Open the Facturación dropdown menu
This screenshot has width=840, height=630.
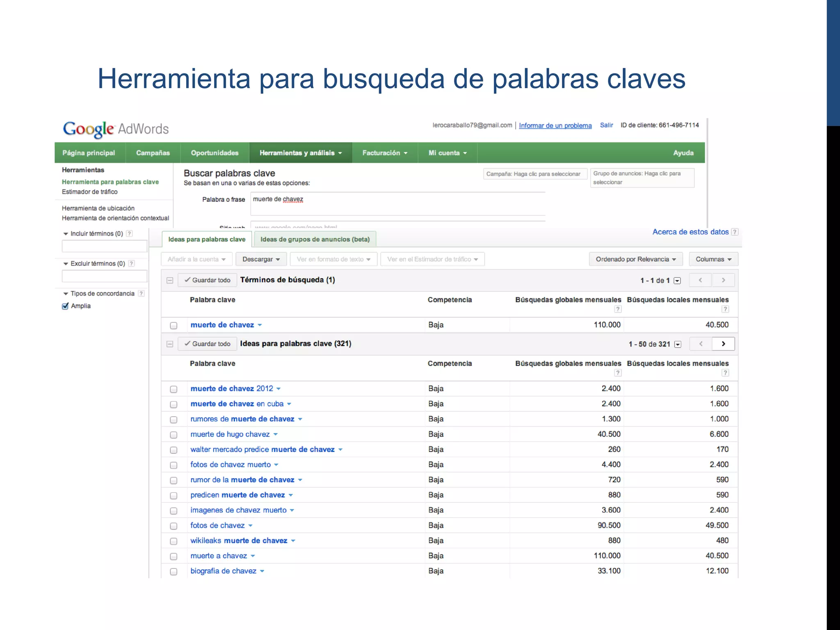click(x=385, y=153)
